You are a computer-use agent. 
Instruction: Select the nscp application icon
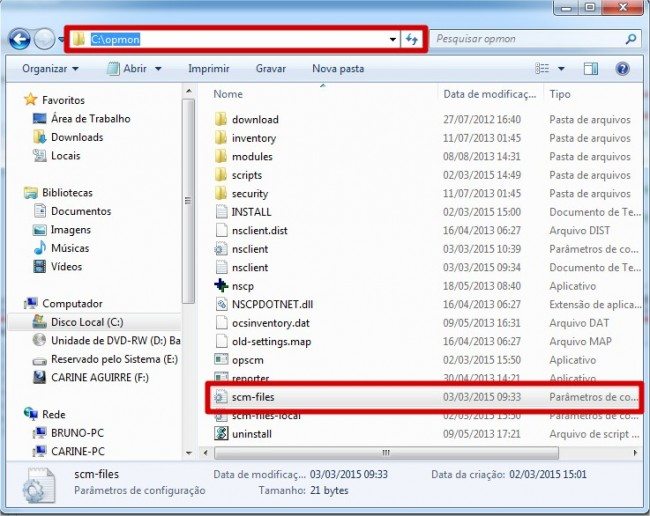222,286
